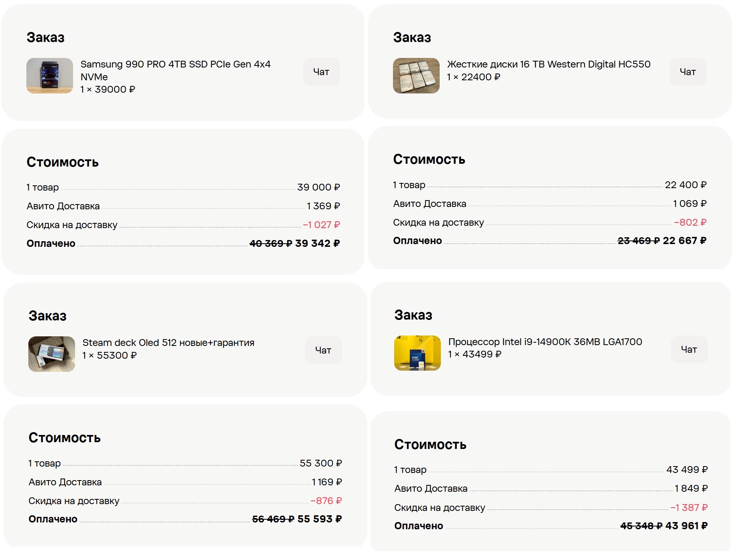734x560 pixels.
Task: Click the Samsung 990 PRO SSD thumbnail
Action: coord(50,76)
